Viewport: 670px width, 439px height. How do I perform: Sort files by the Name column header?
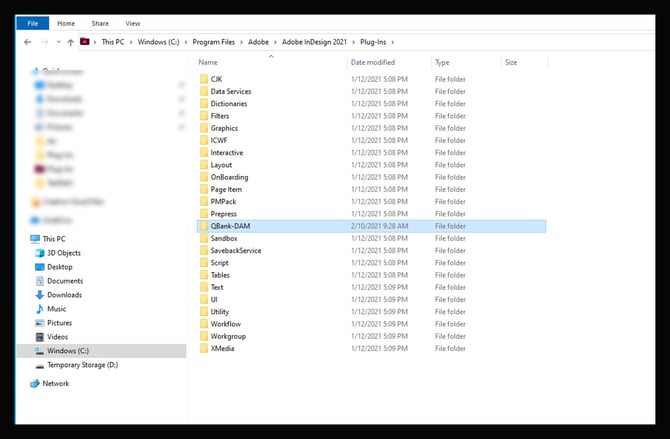coord(208,62)
